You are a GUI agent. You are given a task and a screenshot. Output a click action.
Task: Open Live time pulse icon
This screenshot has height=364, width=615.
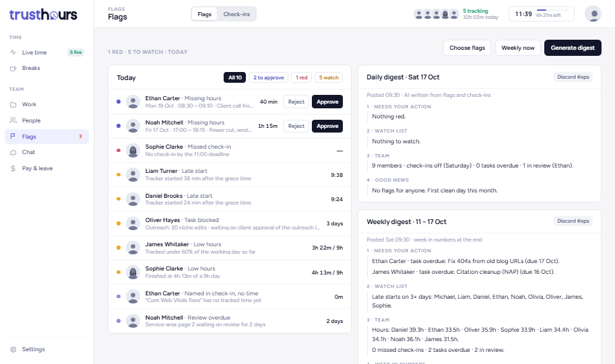(x=13, y=52)
